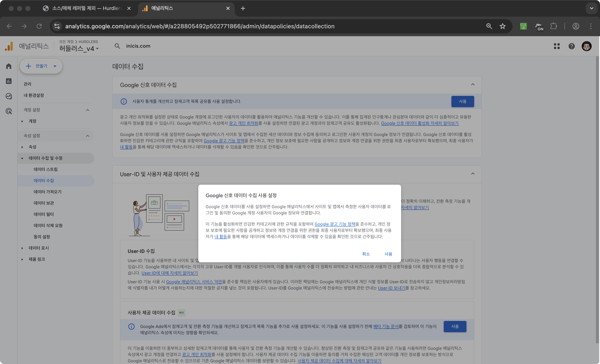This screenshot has width=600, height=364.
Task: Open the help question mark icon
Action: point(571,46)
